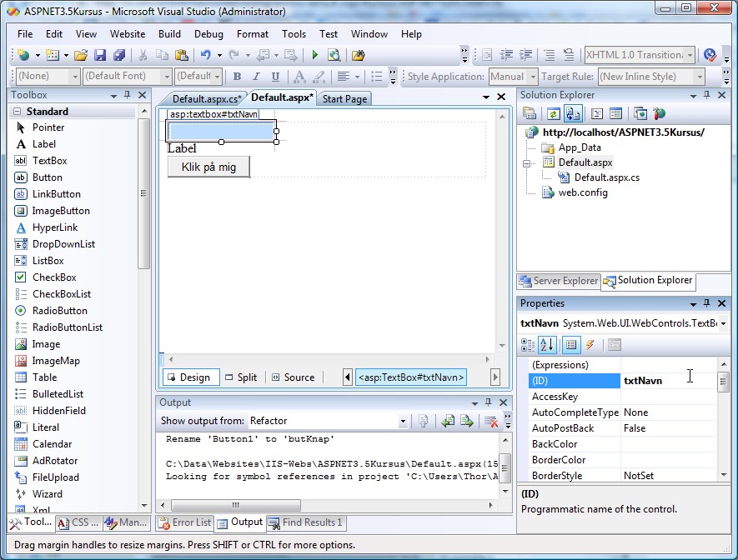Switch to the Start Page tab
738x560 pixels.
[x=344, y=98]
